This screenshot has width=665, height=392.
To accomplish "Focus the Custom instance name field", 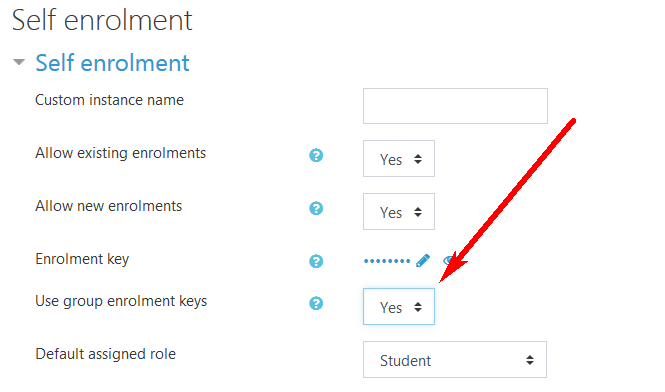I will pos(455,106).
